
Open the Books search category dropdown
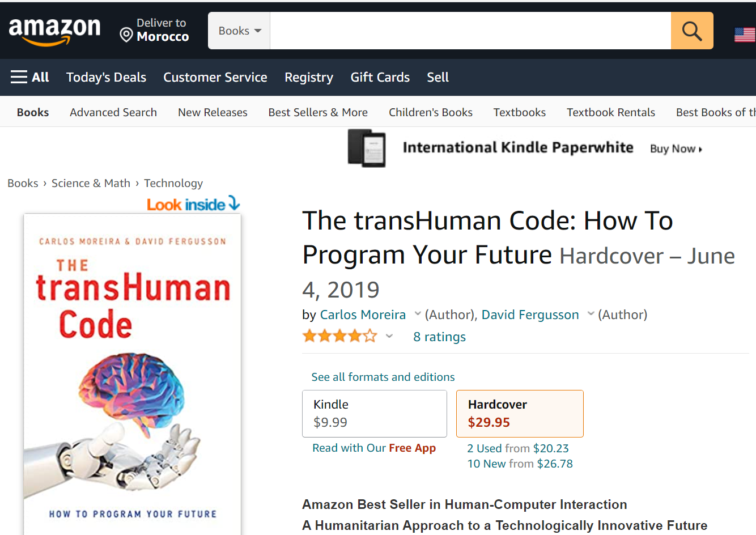tap(239, 31)
